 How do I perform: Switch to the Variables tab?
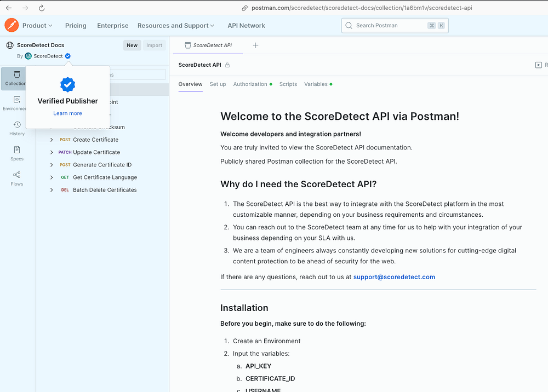pos(318,84)
